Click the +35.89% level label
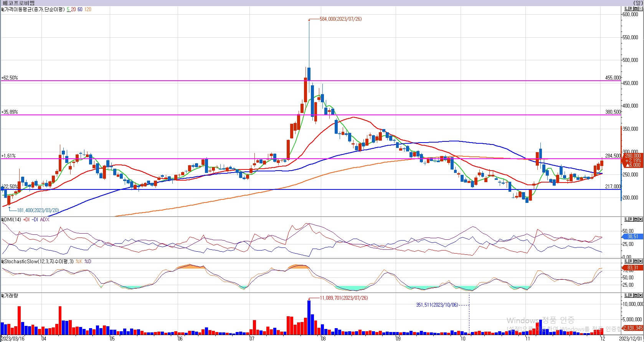Image resolution: width=644 pixels, height=342 pixels. click(10, 112)
